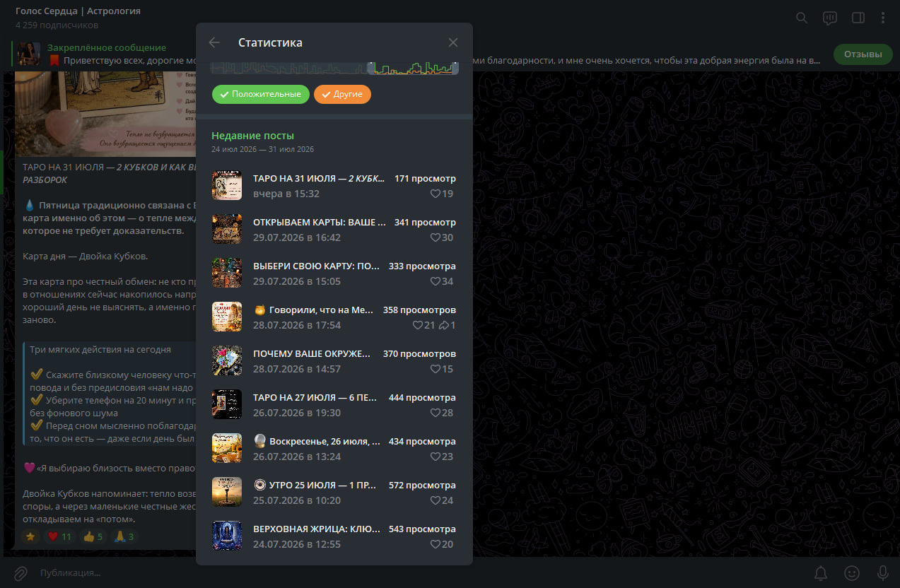The height and width of the screenshot is (588, 900).
Task: Add the star reaction under the post
Action: (30, 536)
